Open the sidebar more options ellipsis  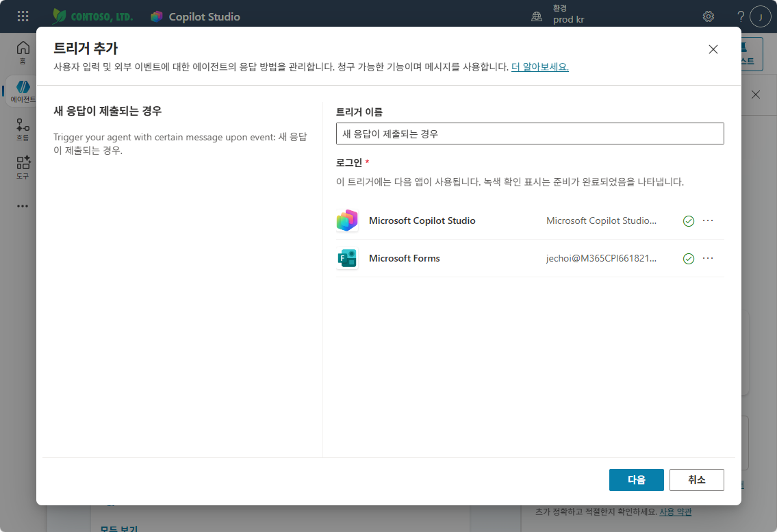pos(23,206)
